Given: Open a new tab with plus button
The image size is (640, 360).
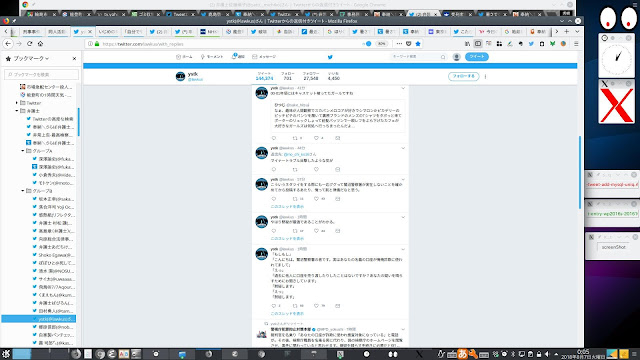Looking at the screenshot, I should click(x=567, y=31).
